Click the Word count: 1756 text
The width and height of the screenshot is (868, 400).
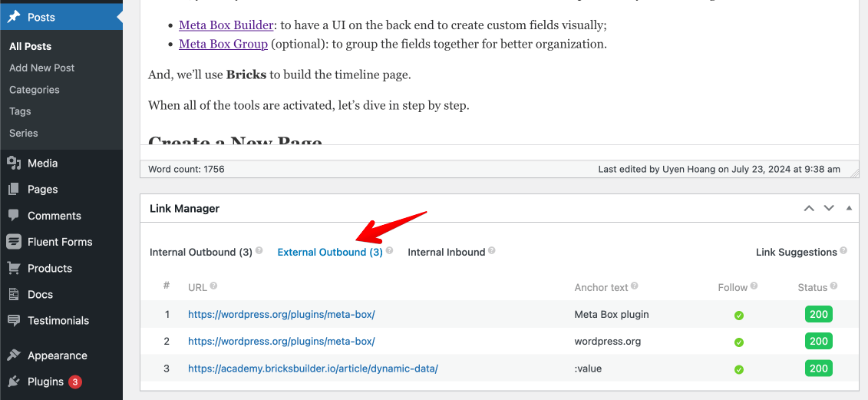point(186,169)
